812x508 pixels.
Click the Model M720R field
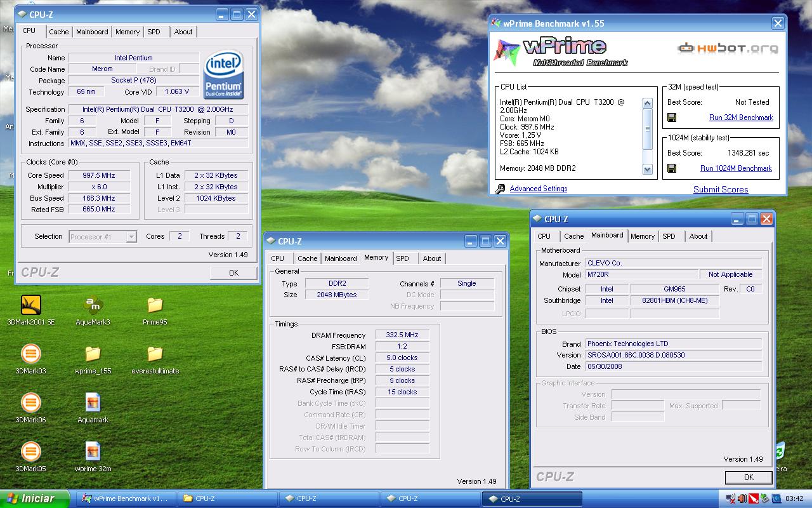coord(641,275)
